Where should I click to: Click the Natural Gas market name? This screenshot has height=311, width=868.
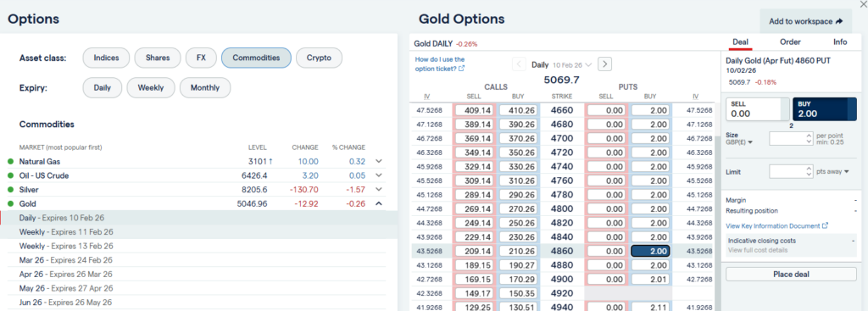pos(40,162)
